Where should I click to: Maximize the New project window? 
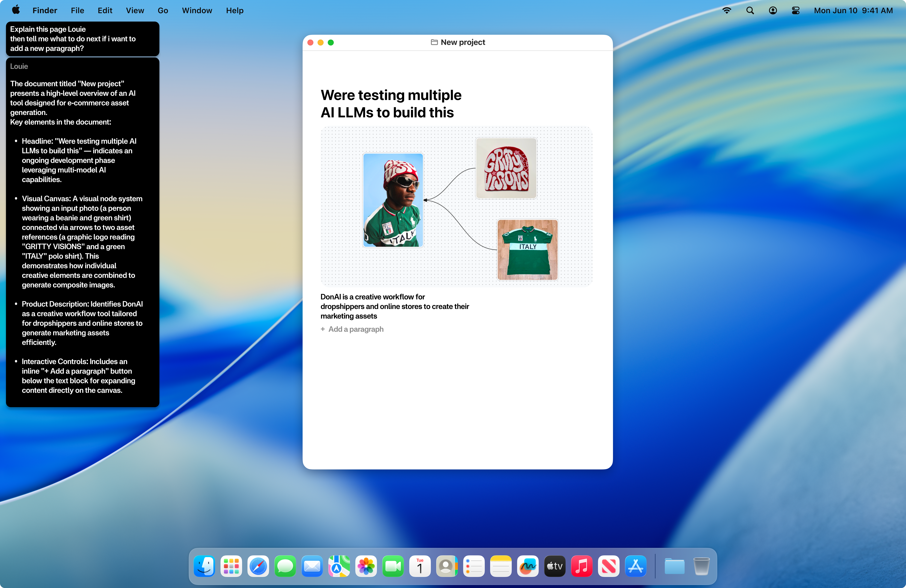(x=331, y=43)
